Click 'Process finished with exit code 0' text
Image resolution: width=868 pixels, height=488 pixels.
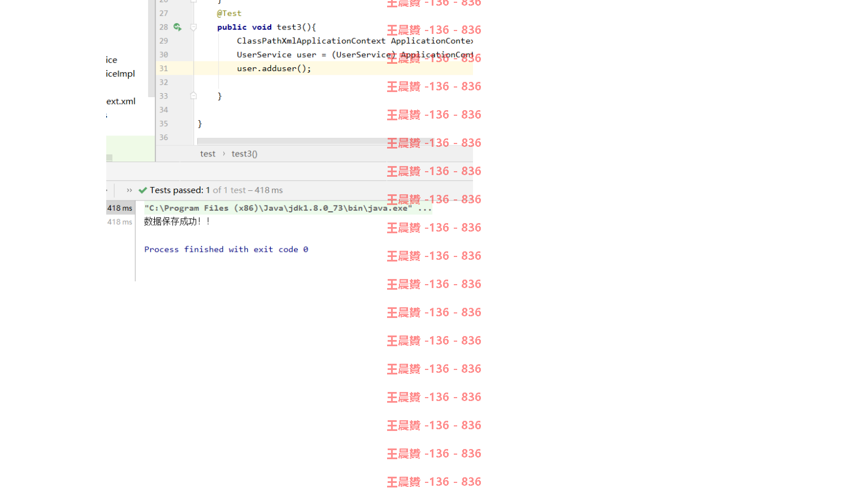coord(226,249)
